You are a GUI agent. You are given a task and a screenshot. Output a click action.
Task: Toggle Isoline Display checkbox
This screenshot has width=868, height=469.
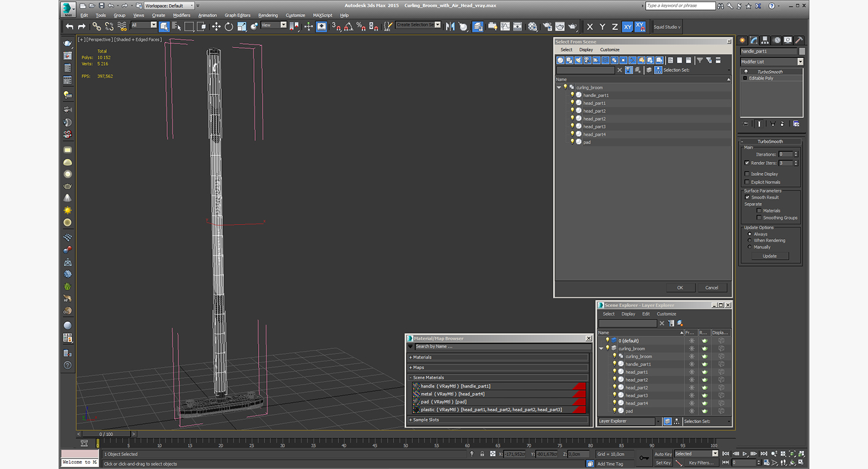747,174
